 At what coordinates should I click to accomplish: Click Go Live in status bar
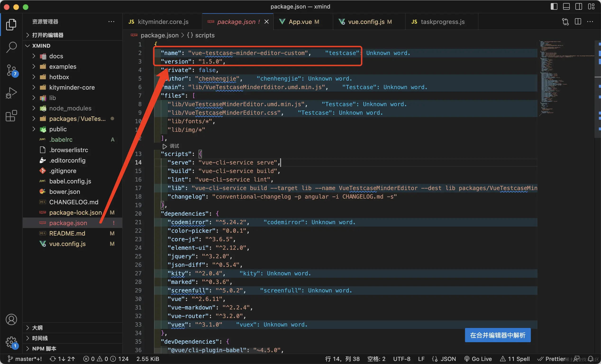point(478,359)
